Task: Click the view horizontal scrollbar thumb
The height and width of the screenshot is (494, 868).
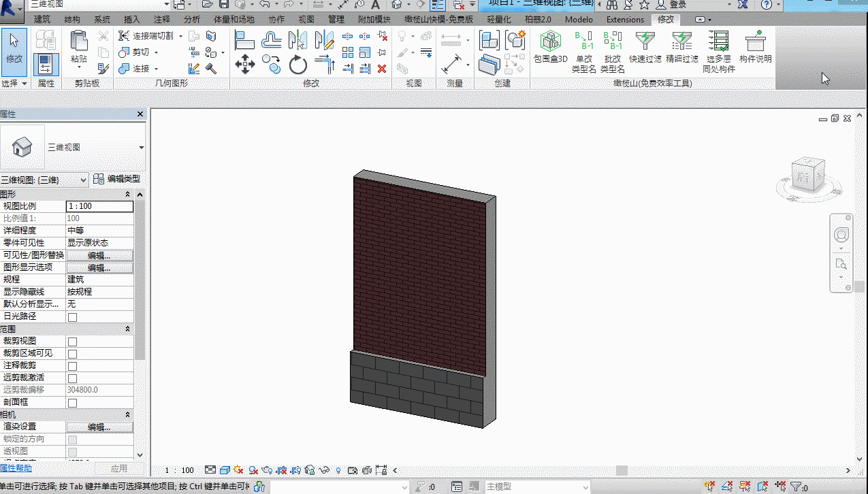Action: click(622, 470)
